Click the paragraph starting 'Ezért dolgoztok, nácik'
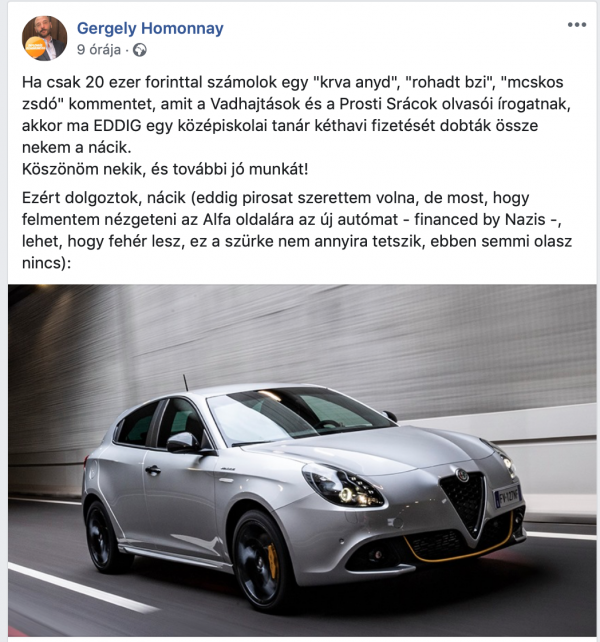The width and height of the screenshot is (600, 642). coord(297,230)
